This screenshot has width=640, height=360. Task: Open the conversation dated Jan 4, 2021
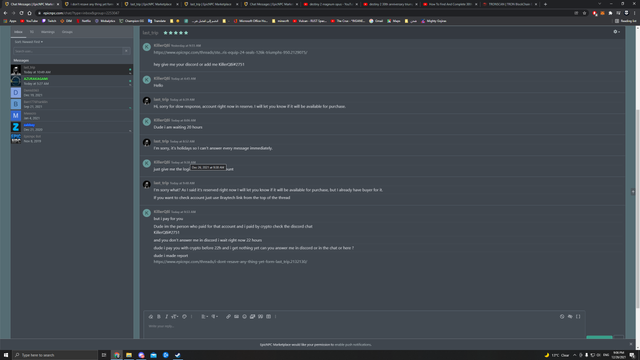(72, 116)
